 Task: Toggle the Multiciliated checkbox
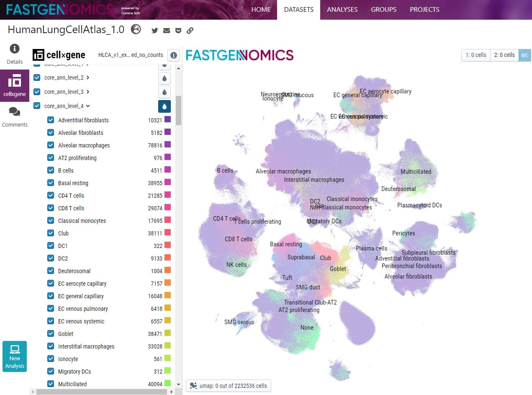pyautogui.click(x=51, y=384)
